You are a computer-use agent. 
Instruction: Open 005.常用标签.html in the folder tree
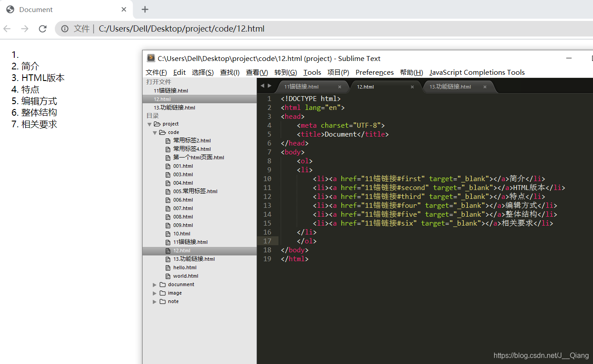(x=195, y=191)
